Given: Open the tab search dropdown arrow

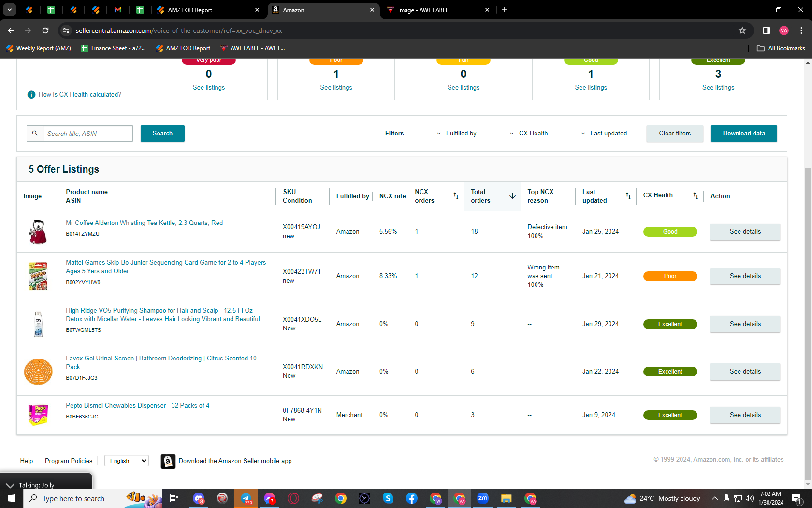Looking at the screenshot, I should pyautogui.click(x=10, y=10).
